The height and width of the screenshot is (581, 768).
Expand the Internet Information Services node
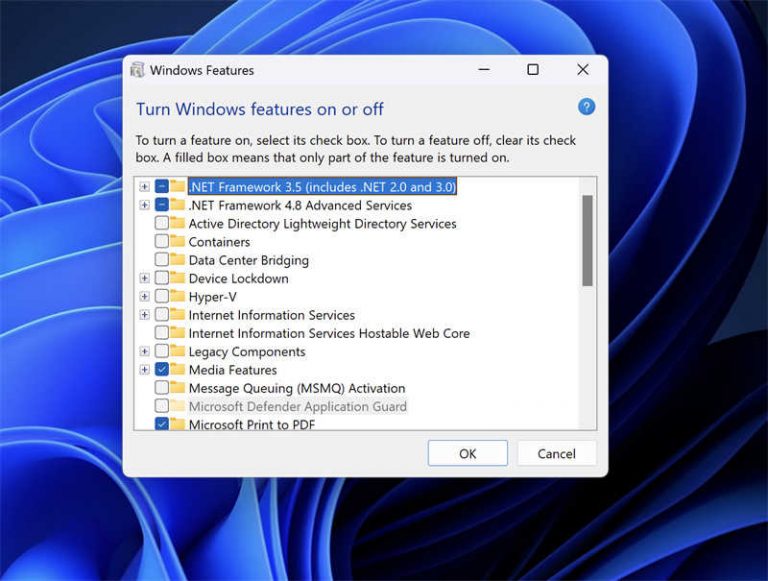144,315
